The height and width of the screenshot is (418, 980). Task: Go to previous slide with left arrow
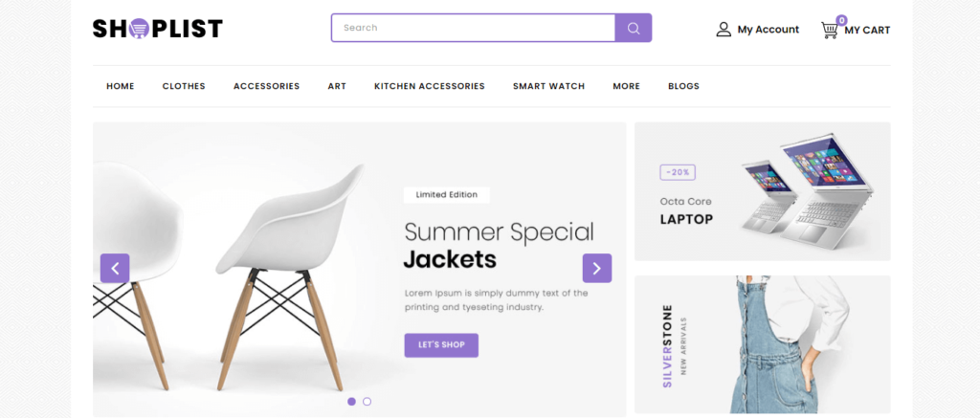(115, 268)
